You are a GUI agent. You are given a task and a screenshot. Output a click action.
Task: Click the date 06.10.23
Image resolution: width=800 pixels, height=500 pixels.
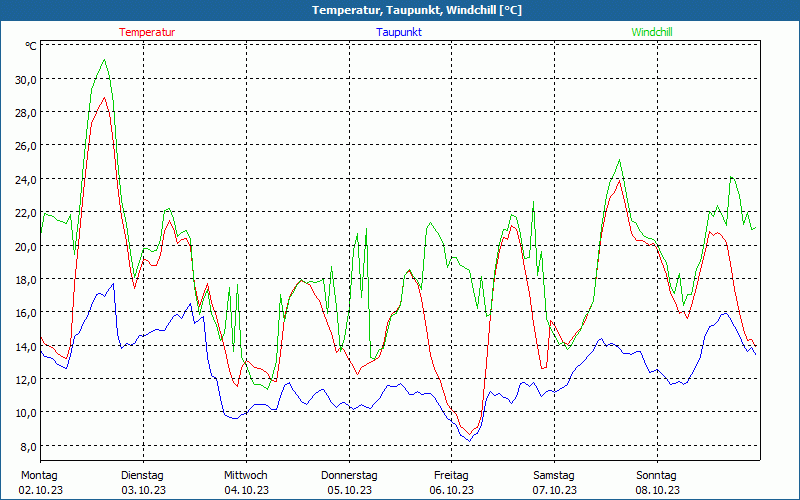coord(452,490)
